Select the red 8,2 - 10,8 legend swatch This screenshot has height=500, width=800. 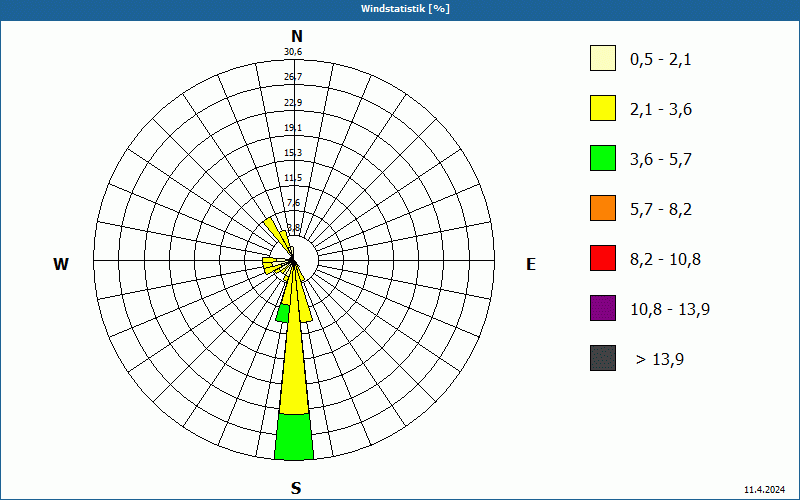pyautogui.click(x=603, y=258)
